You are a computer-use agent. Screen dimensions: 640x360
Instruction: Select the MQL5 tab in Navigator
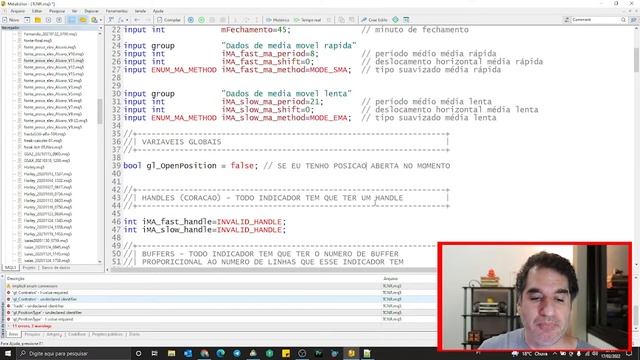point(10,268)
